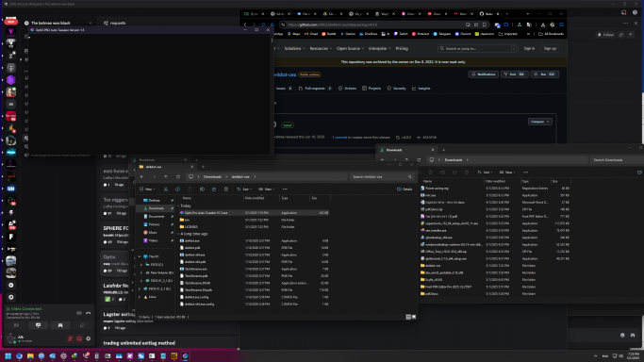Open Windows Start menu
Viewport: 644px width, 362px height.
click(8, 355)
